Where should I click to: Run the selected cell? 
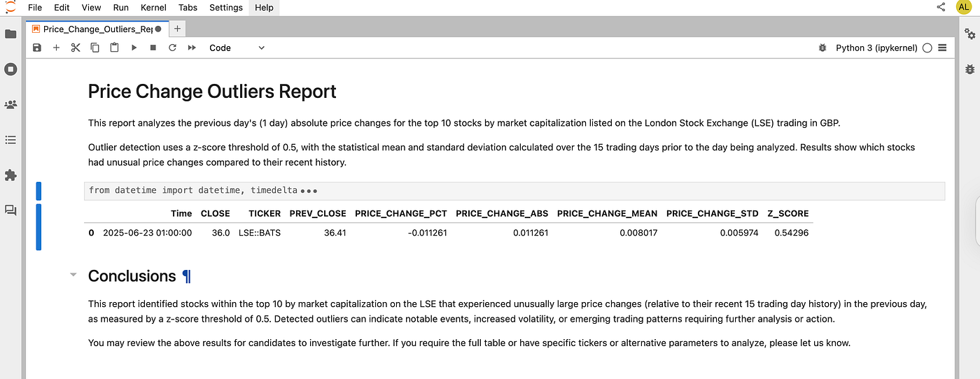(x=134, y=48)
